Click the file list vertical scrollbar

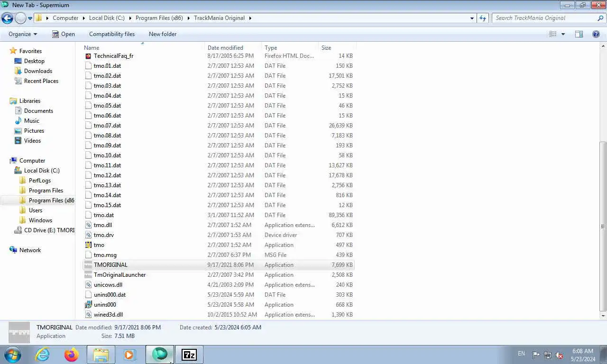coord(603,226)
